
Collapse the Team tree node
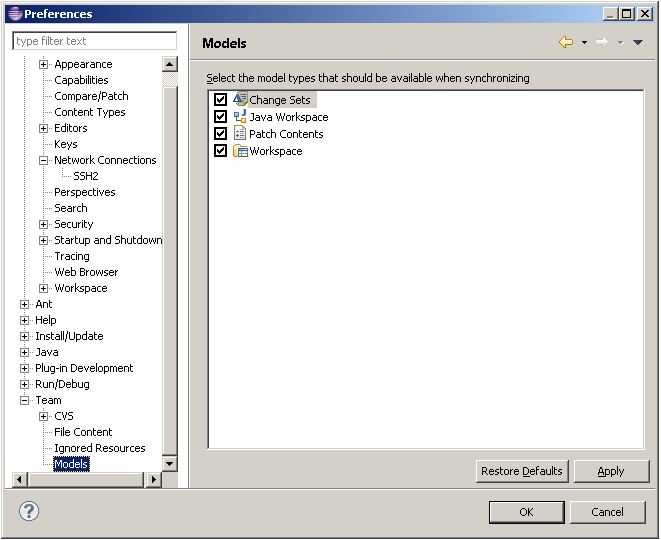point(24,401)
